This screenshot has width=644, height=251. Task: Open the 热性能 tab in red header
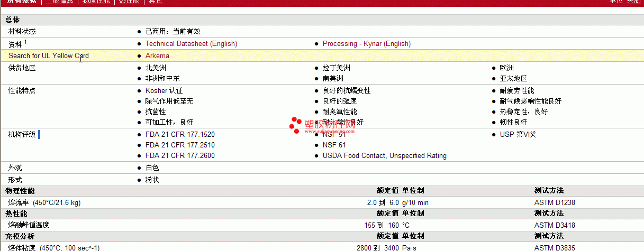tap(130, 2)
